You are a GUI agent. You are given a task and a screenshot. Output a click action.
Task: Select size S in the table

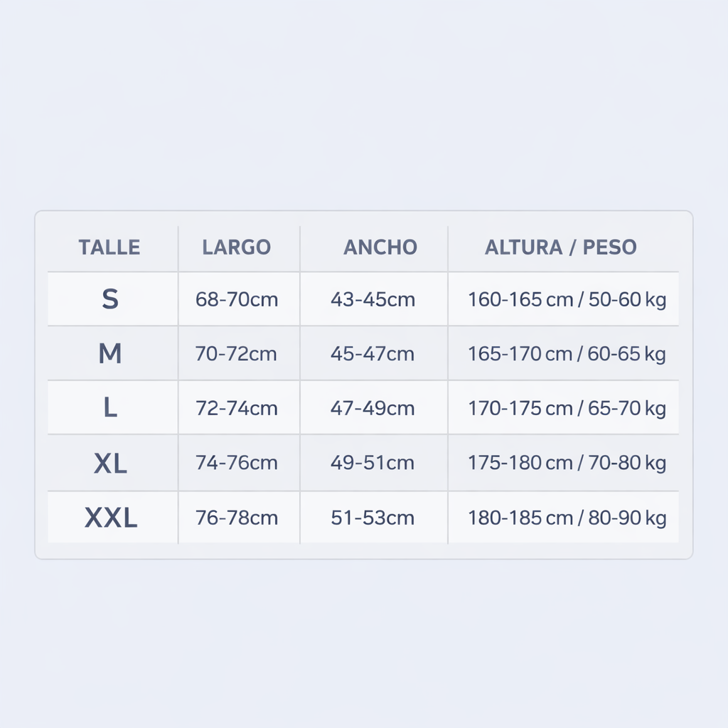tap(110, 299)
